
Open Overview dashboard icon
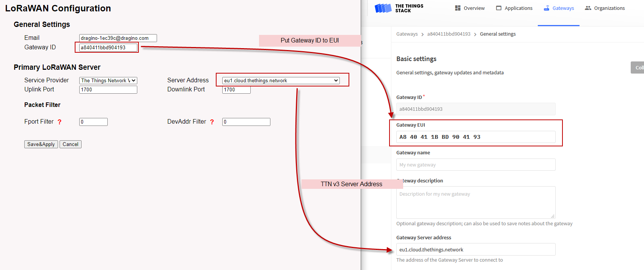(x=458, y=8)
